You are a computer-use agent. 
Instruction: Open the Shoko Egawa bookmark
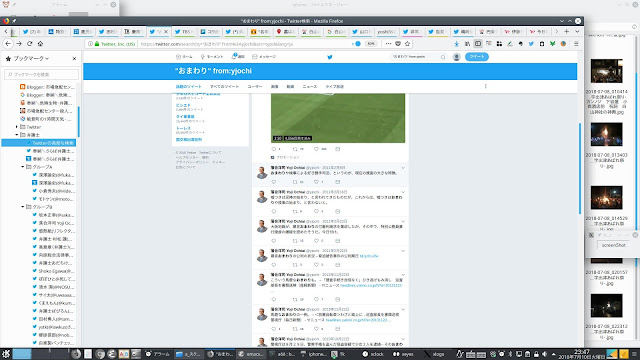pos(53,271)
